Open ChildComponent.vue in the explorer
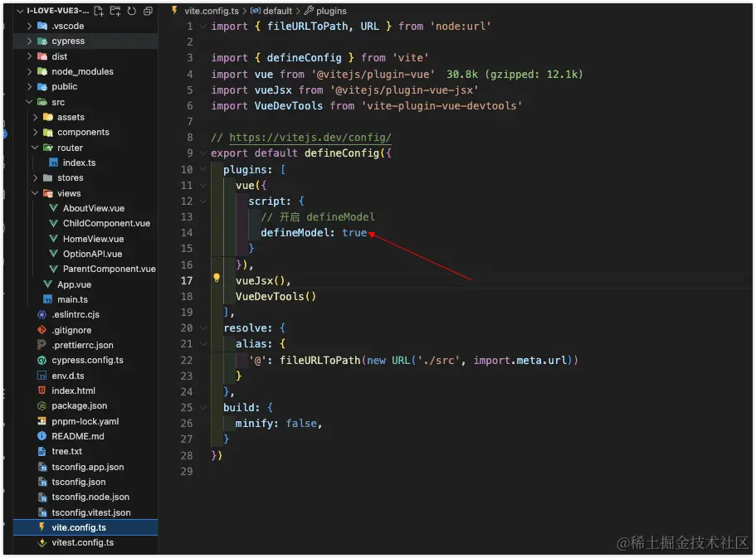Image resolution: width=756 pixels, height=558 pixels. click(106, 223)
